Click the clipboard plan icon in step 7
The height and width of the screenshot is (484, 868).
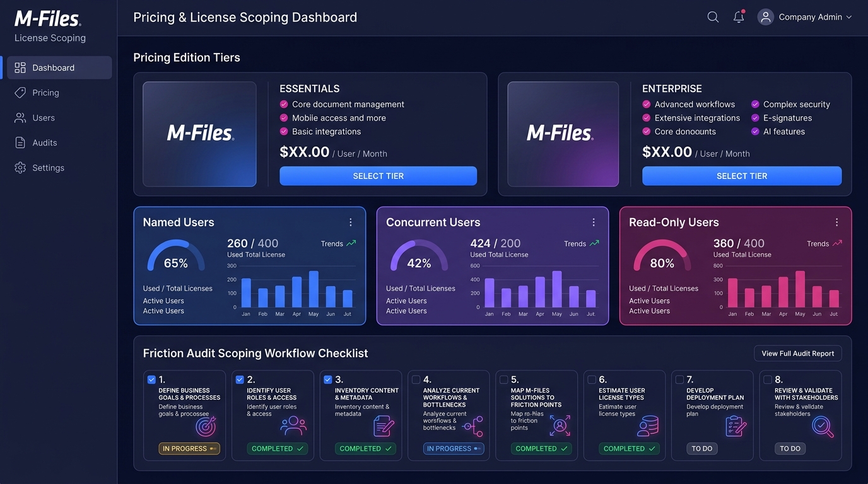pyautogui.click(x=736, y=427)
